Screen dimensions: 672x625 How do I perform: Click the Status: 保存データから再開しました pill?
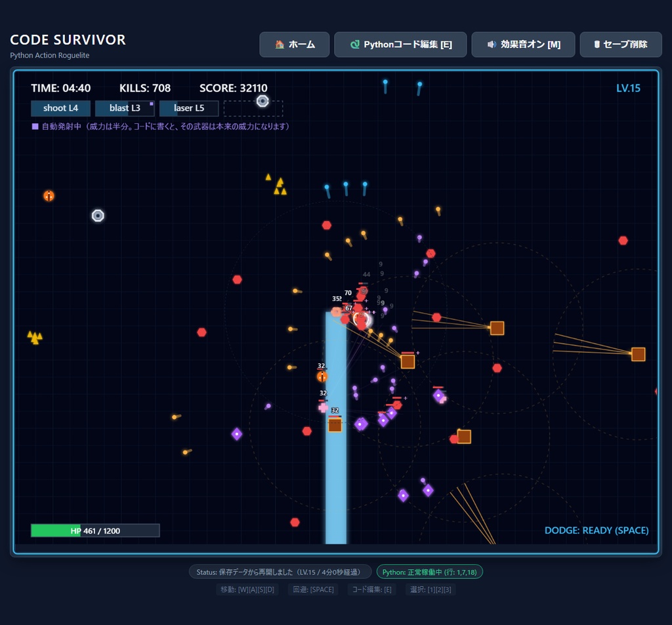point(280,572)
